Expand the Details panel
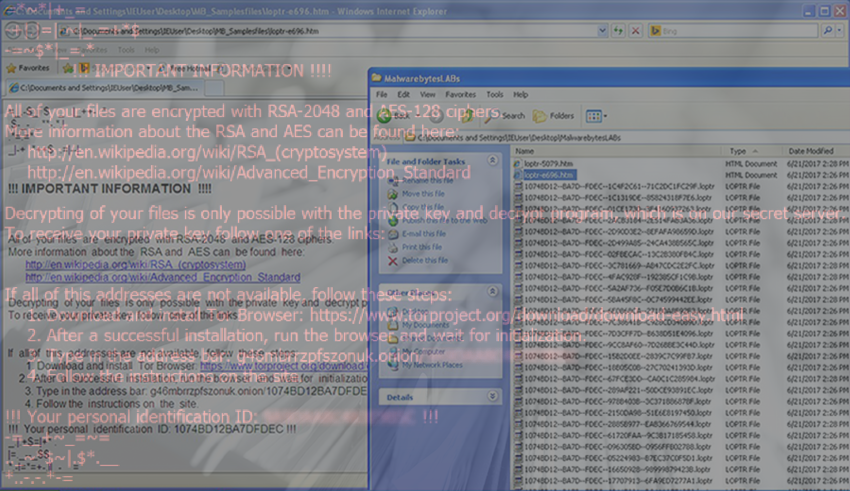 pos(494,397)
